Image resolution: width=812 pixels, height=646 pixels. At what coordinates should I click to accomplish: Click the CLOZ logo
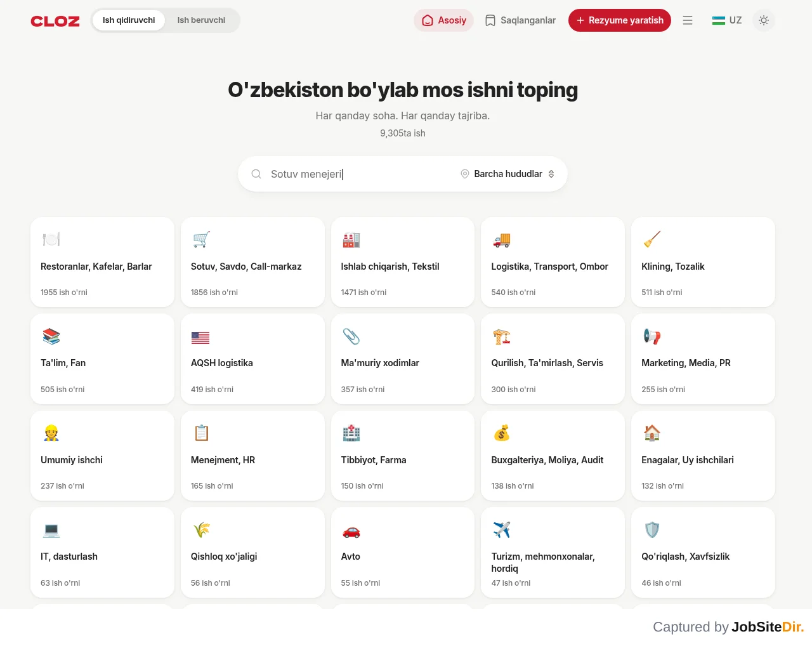[55, 21]
